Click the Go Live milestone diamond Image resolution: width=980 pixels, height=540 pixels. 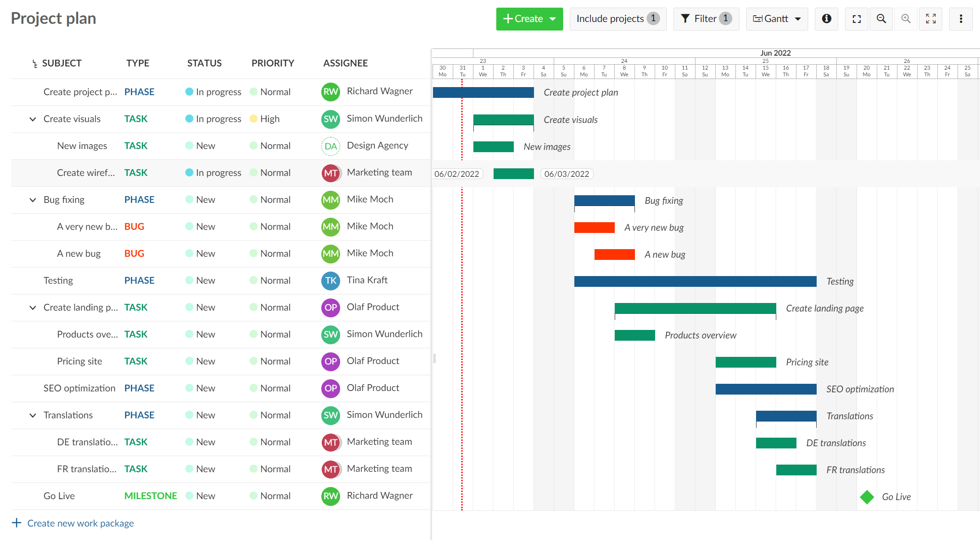(x=867, y=497)
